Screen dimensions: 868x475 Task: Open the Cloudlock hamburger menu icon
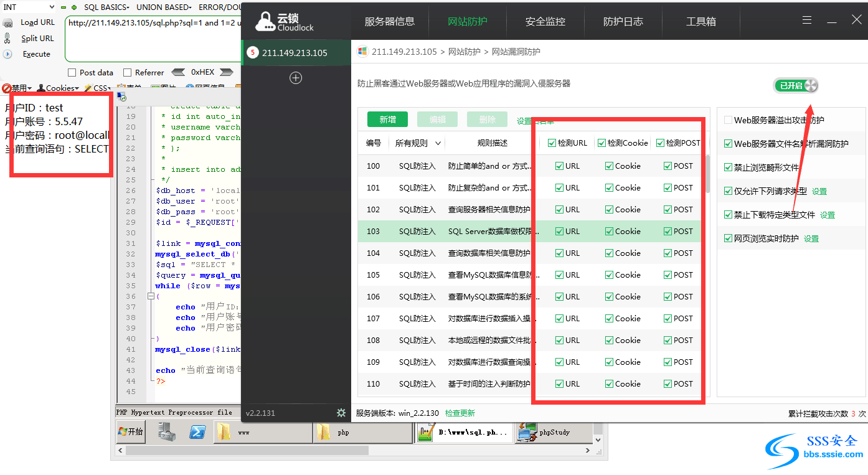(807, 20)
